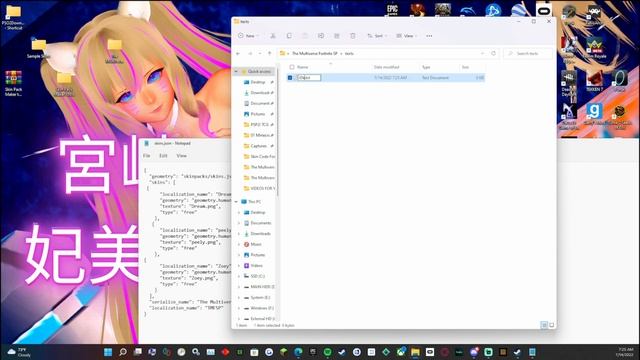Viewport: 640px width, 360px height.
Task: Sort by the Date modified column header
Action: pos(386,67)
